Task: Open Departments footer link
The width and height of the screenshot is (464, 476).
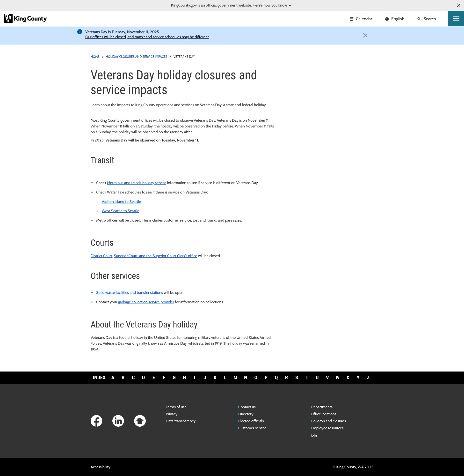Action: pyautogui.click(x=321, y=407)
